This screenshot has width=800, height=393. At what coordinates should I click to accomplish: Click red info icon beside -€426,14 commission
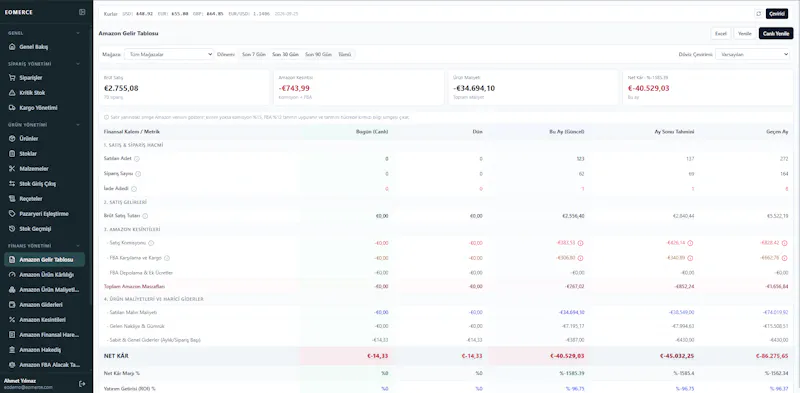690,243
